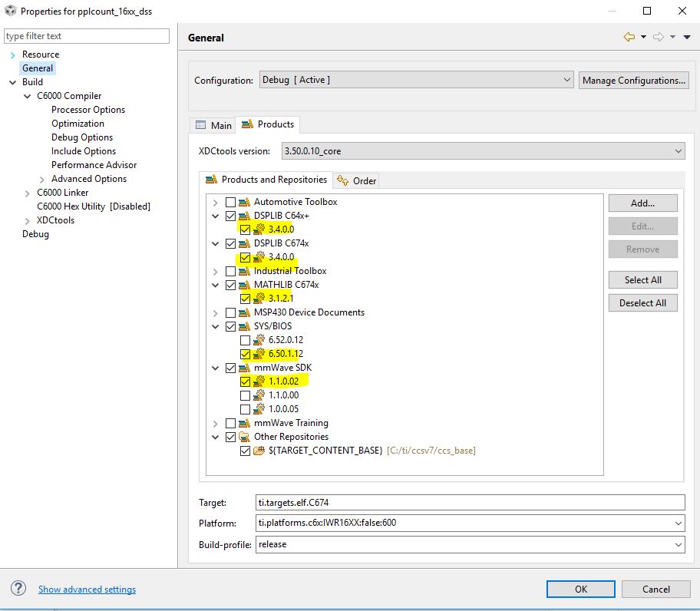Enable the mmWave Training checkbox

click(230, 423)
